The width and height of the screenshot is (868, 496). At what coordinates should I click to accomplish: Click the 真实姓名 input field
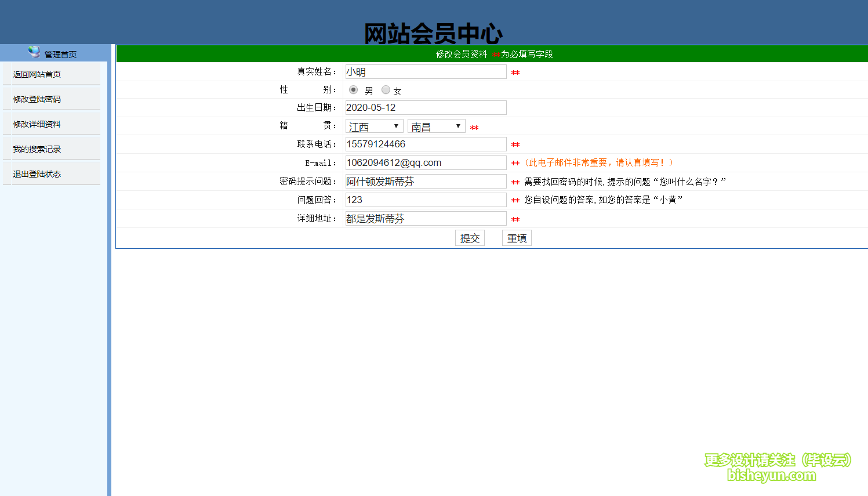click(x=426, y=72)
